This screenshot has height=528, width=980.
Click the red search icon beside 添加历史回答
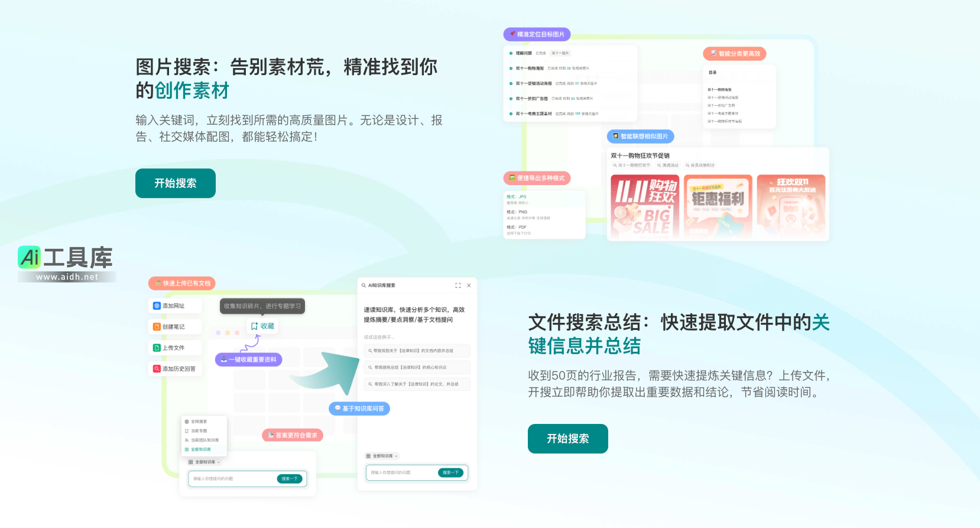click(x=157, y=369)
